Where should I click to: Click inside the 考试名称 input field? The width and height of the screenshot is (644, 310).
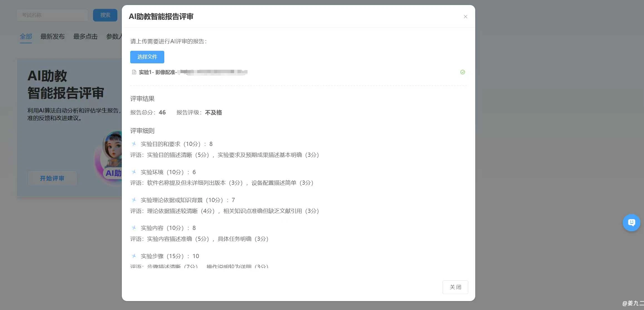click(x=52, y=15)
